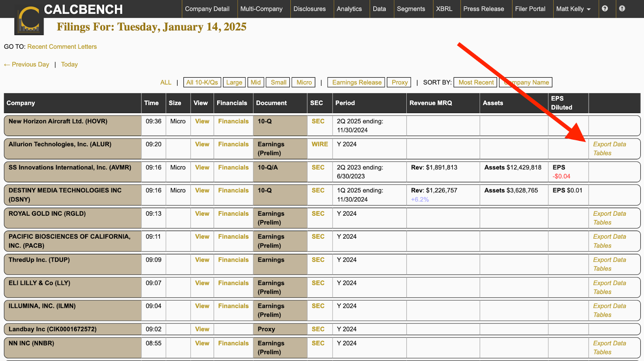644x361 pixels.
Task: Filter filings by Small size
Action: pyautogui.click(x=279, y=83)
